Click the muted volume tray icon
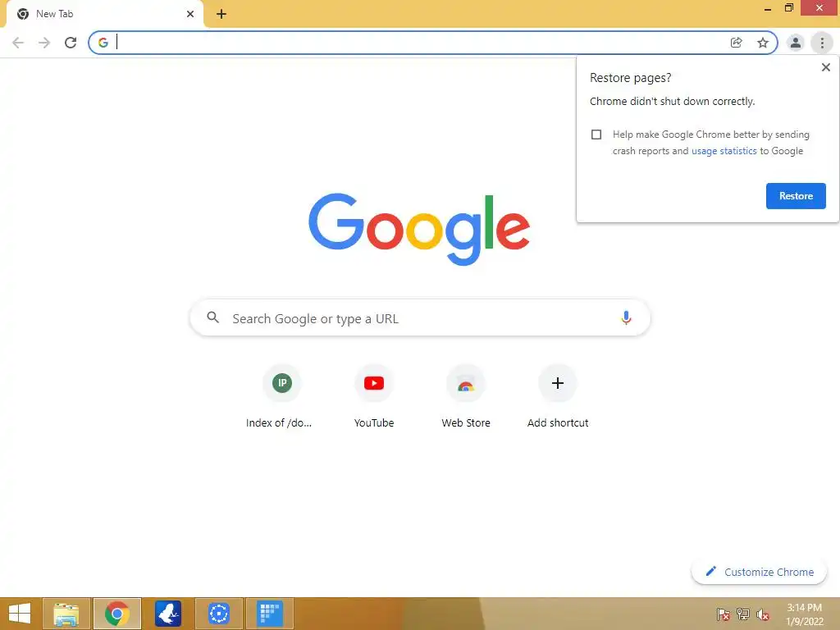This screenshot has width=840, height=630. [x=763, y=614]
